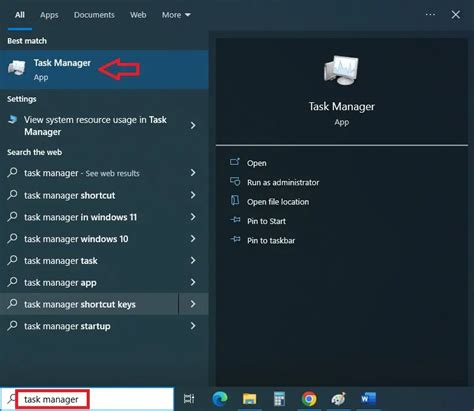This screenshot has height=411, width=474.
Task: Click Open file location
Action: (278, 202)
